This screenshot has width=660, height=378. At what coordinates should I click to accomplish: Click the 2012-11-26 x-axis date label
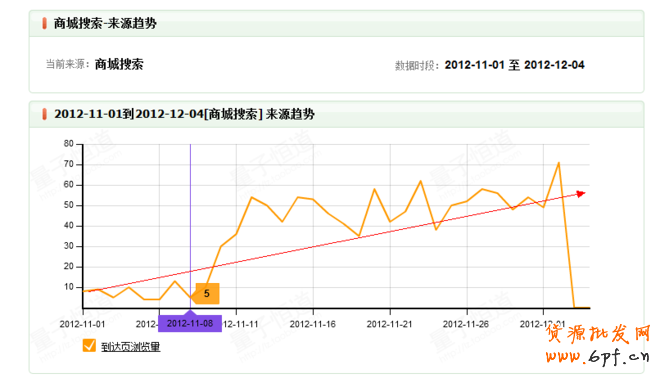(466, 324)
